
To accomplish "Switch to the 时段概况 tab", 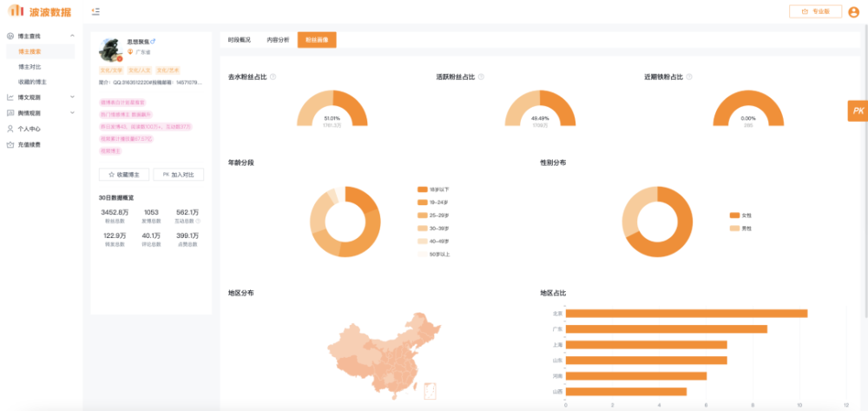I will click(240, 40).
